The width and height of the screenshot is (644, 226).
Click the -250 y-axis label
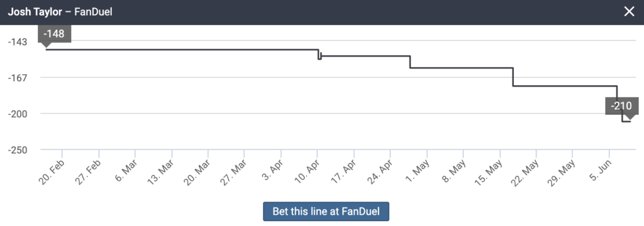(18, 149)
